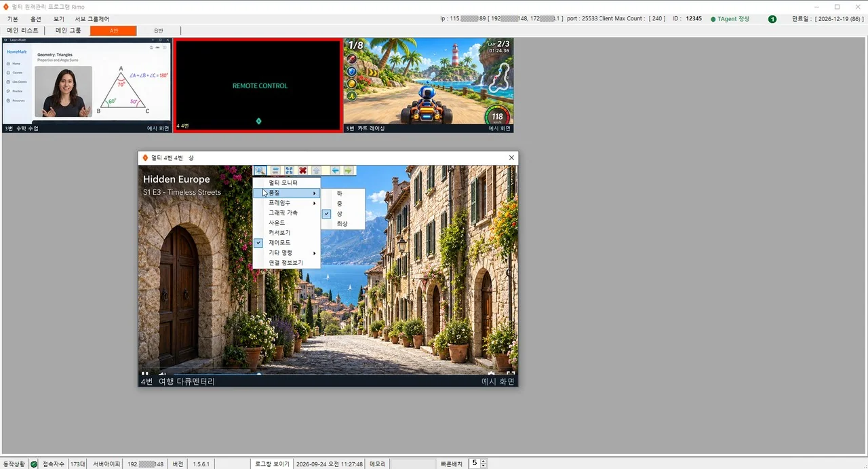
Task: Click the video settings gear in popup
Action: click(x=491, y=373)
